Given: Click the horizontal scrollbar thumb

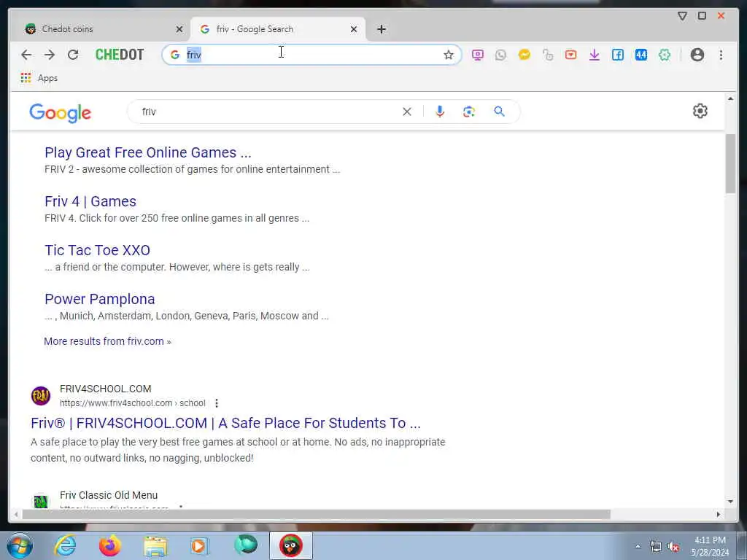Looking at the screenshot, I should pyautogui.click(x=317, y=514).
